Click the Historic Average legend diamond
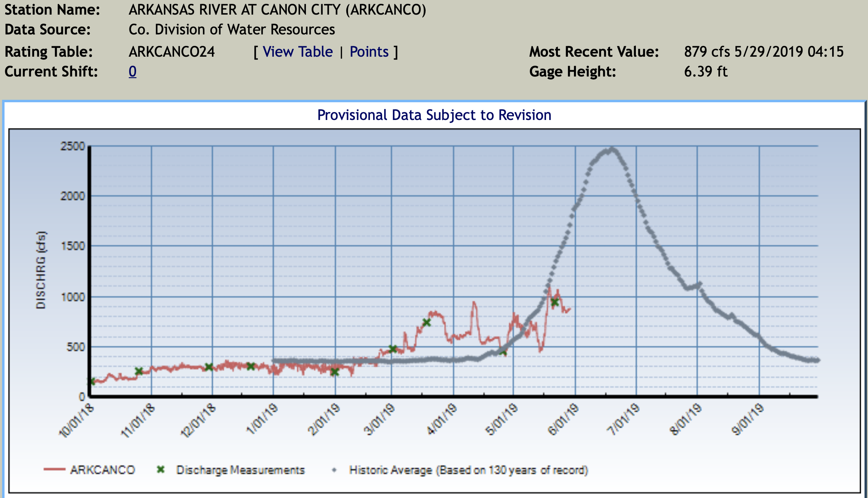 pos(334,470)
